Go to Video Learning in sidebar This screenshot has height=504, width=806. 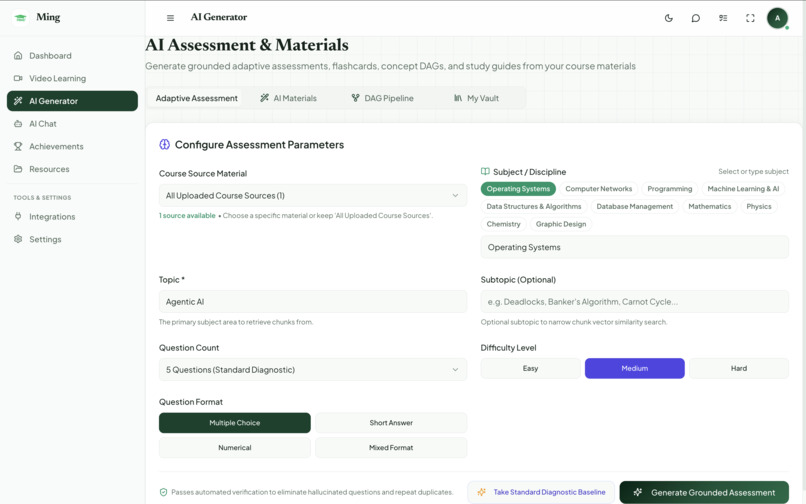pos(72,78)
